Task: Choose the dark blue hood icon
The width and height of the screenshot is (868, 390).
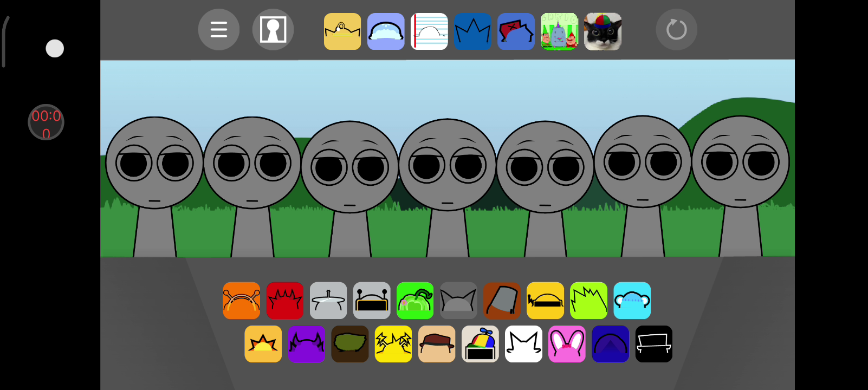Action: 610,344
